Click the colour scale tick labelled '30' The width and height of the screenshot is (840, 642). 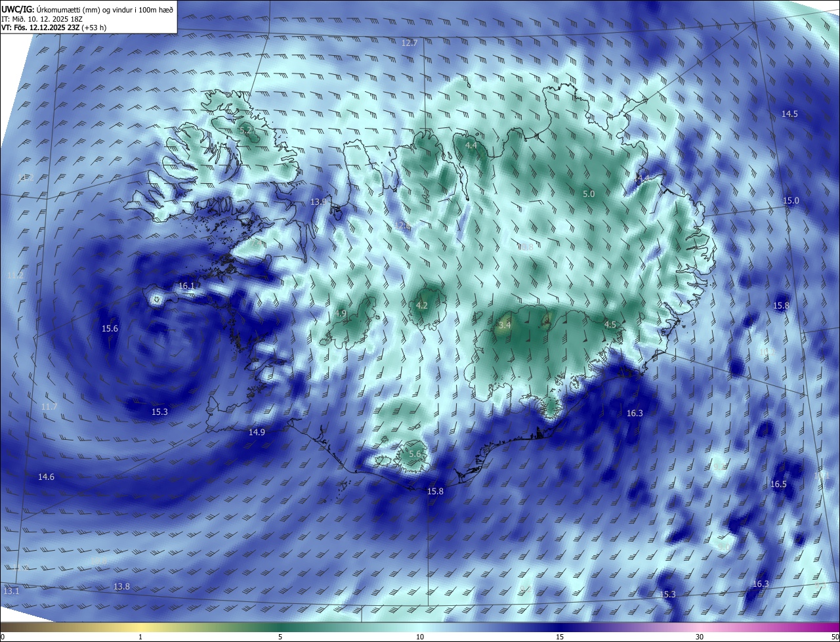pyautogui.click(x=700, y=637)
